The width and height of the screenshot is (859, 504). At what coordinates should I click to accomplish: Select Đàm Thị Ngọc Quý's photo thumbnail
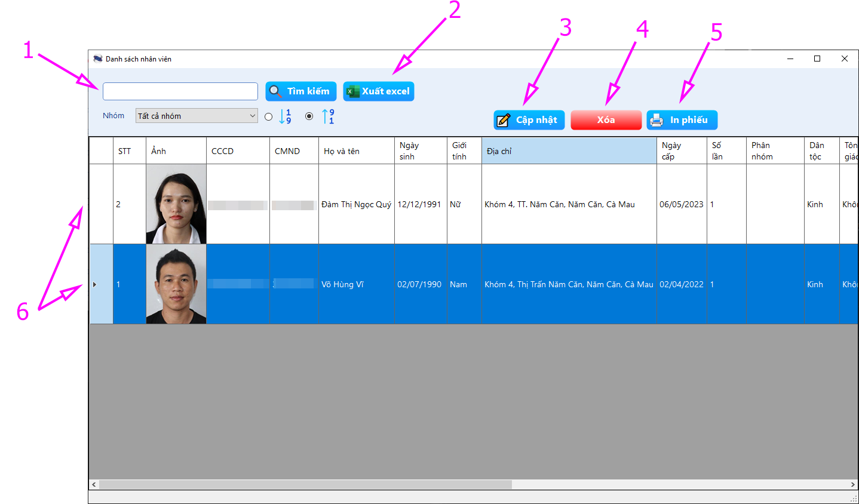pos(176,204)
